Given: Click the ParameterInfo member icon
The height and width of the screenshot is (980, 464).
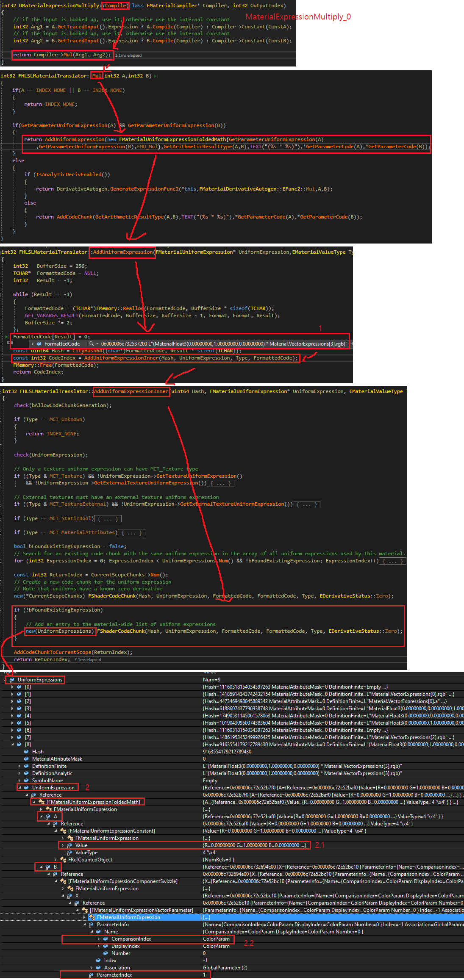Looking at the screenshot, I should [91, 925].
